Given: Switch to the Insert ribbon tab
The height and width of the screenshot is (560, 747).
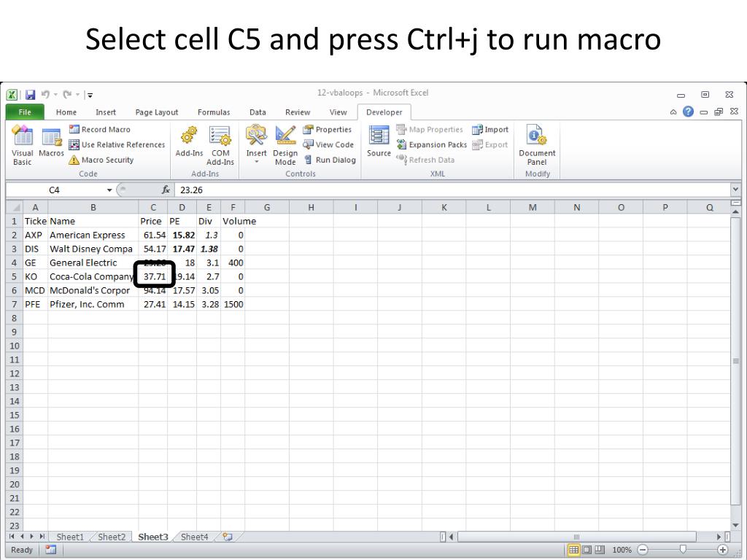Looking at the screenshot, I should pos(106,112).
